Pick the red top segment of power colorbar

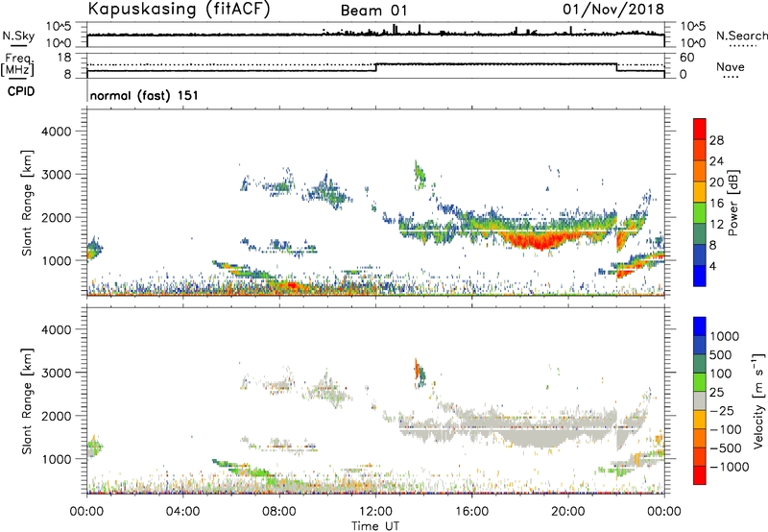click(700, 129)
